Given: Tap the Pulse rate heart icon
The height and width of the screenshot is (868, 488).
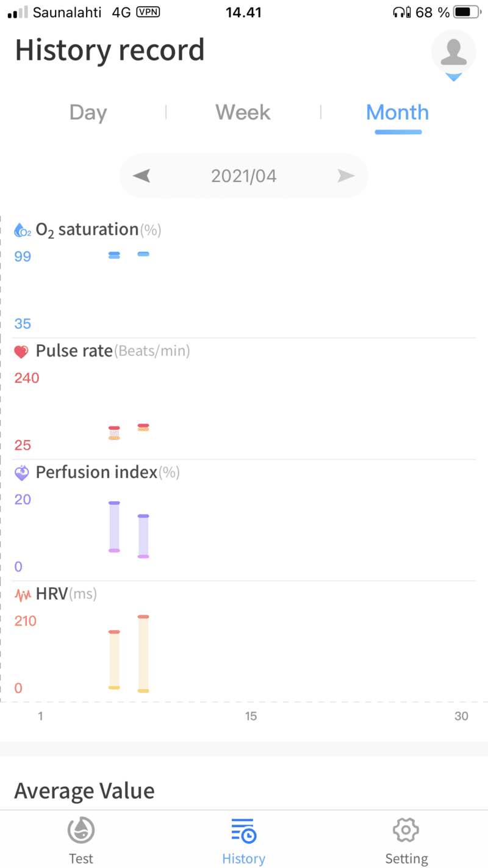Looking at the screenshot, I should [21, 352].
